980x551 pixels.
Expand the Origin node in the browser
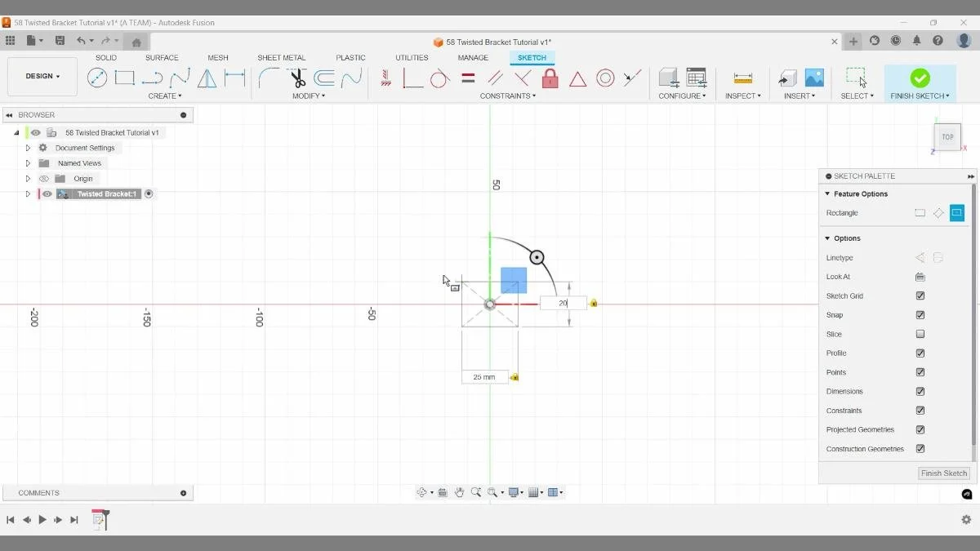[28, 178]
